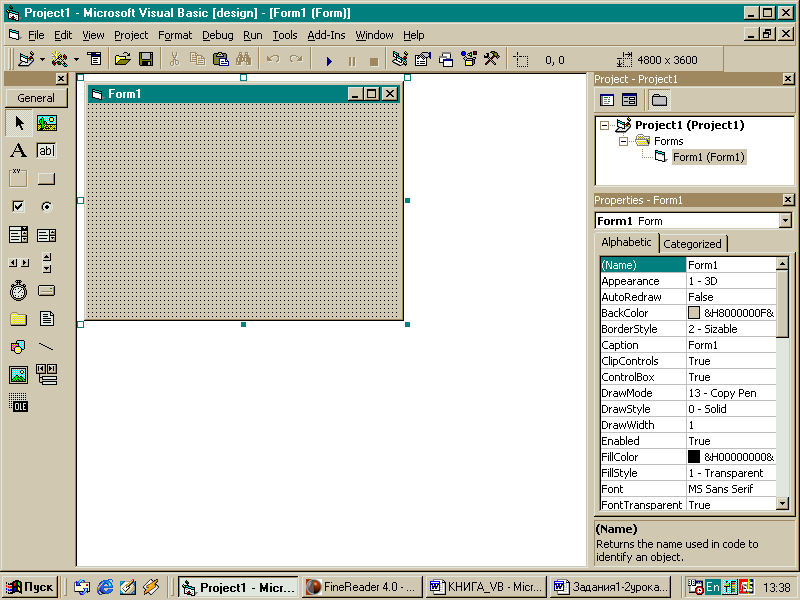
Task: Click the Save Project diskette icon
Action: point(146,60)
